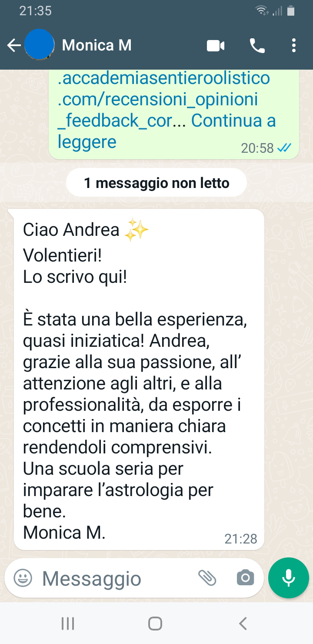The image size is (313, 644).
Task: Select the Ciao Andrea received message bubble
Action: [x=139, y=379]
